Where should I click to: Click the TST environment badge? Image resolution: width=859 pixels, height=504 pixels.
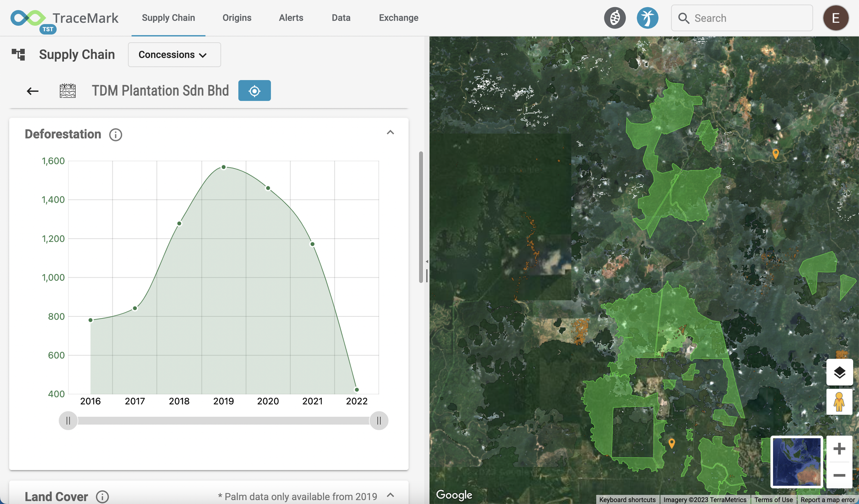(x=48, y=29)
